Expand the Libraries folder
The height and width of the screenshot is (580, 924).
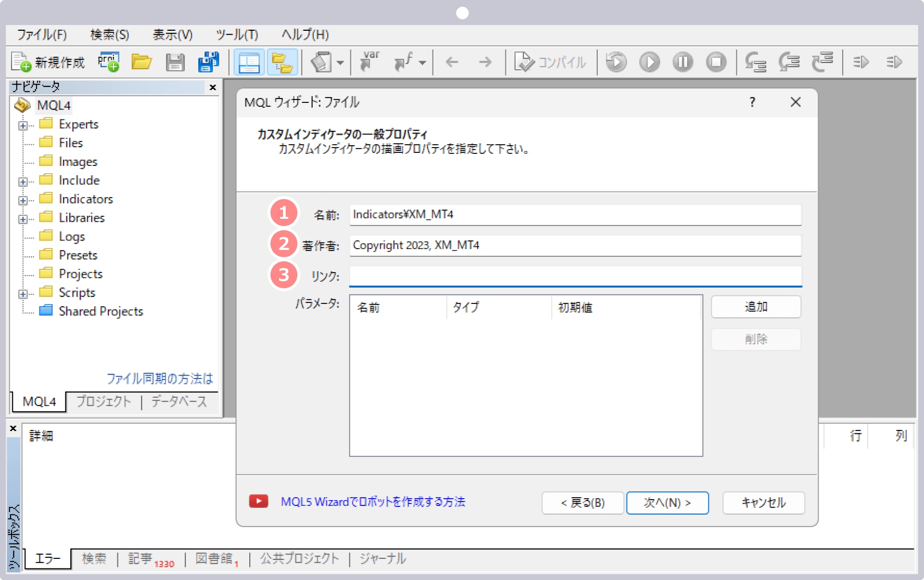click(x=23, y=219)
